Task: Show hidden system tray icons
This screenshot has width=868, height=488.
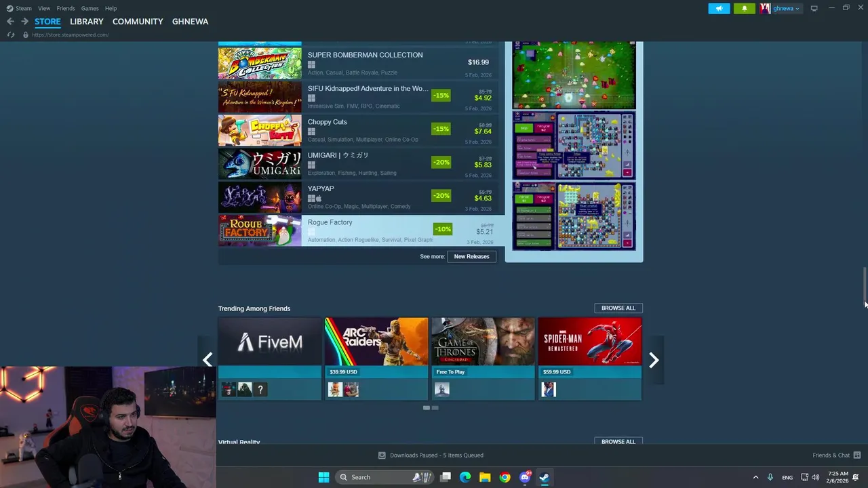Action: click(755, 477)
